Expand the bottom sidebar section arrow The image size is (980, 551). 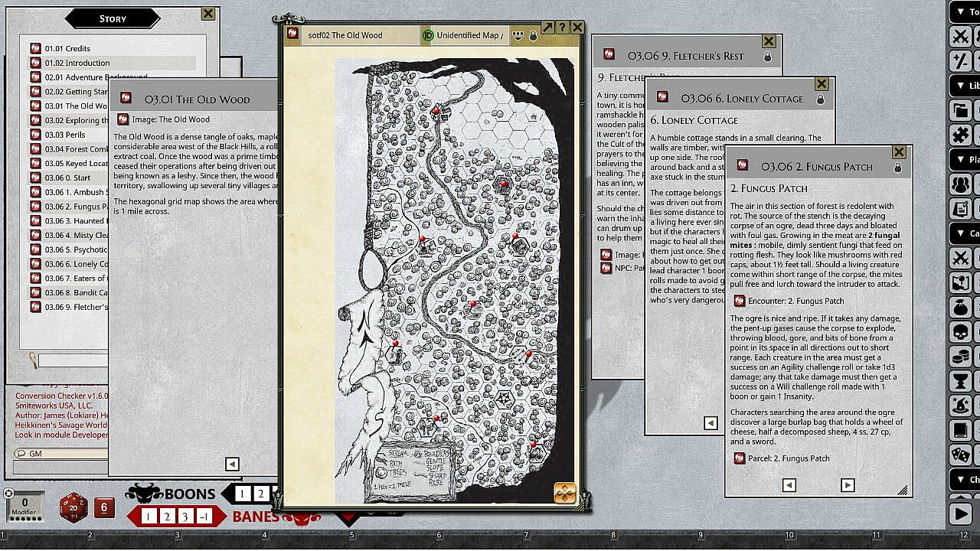pos(964,480)
